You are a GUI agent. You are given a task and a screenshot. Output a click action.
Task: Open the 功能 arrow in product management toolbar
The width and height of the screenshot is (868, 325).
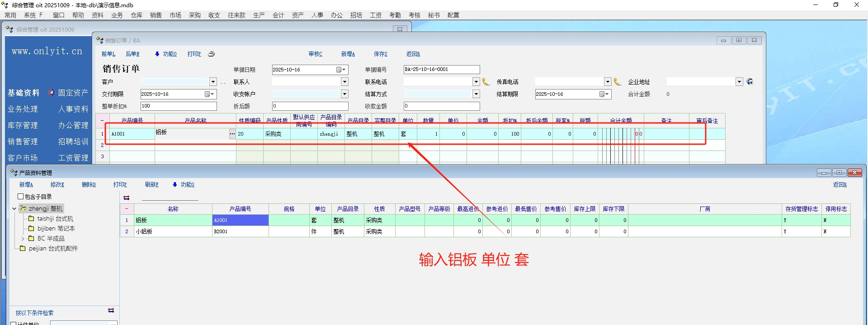click(x=175, y=184)
